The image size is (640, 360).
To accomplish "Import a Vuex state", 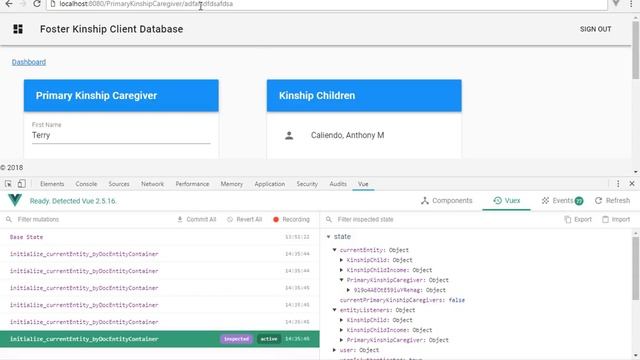I will (x=616, y=219).
